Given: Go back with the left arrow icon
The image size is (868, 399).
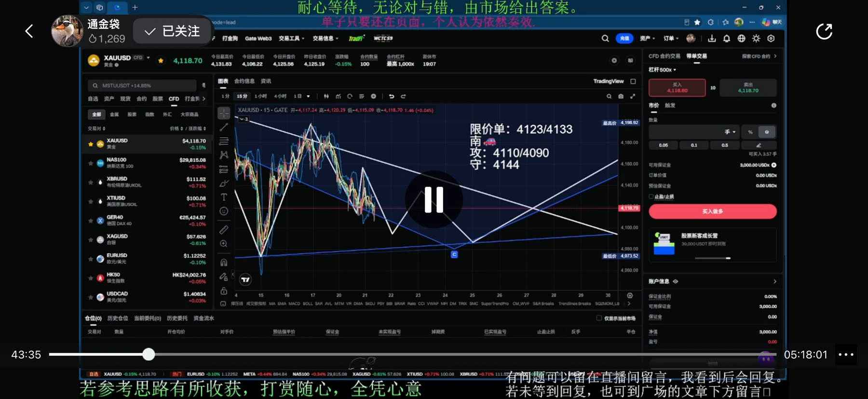Looking at the screenshot, I should click(x=29, y=31).
